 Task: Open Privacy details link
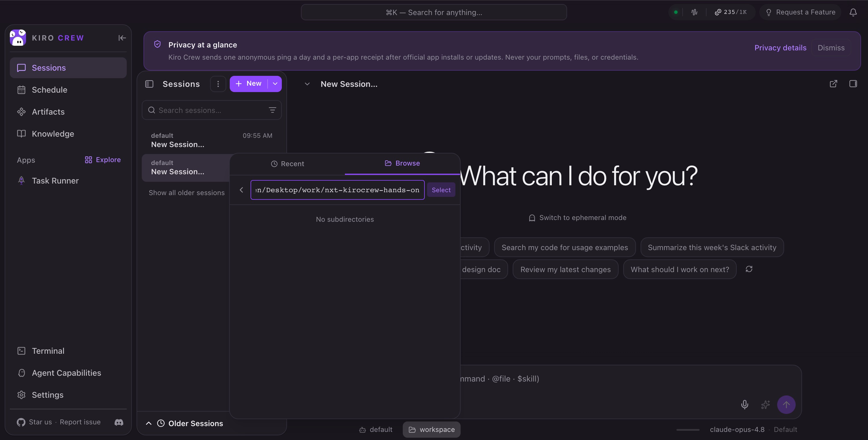[x=780, y=48]
